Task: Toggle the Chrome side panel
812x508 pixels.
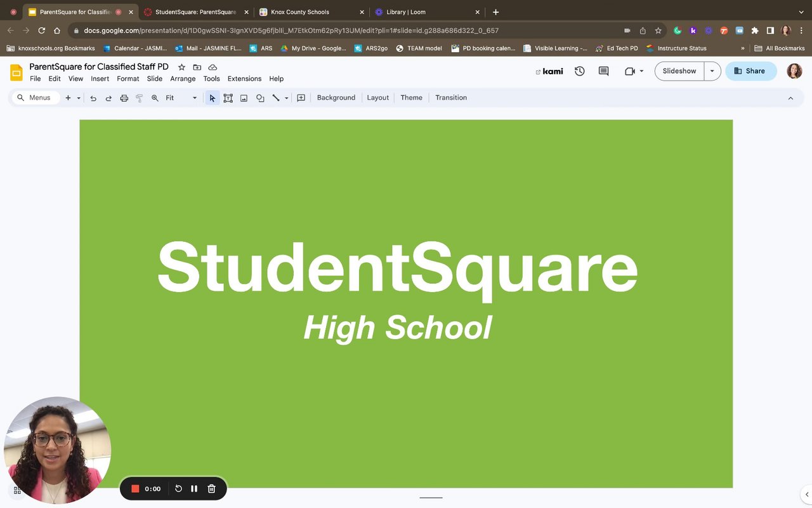Action: (x=770, y=30)
